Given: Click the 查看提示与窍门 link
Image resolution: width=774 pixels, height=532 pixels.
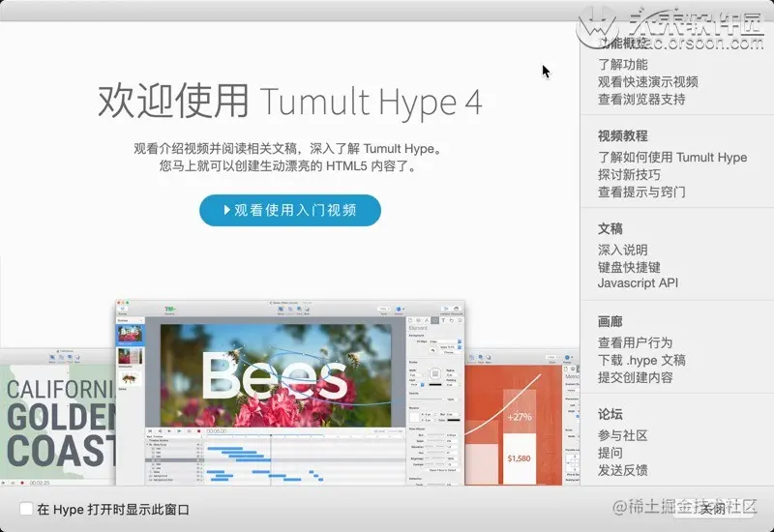Looking at the screenshot, I should (x=641, y=192).
